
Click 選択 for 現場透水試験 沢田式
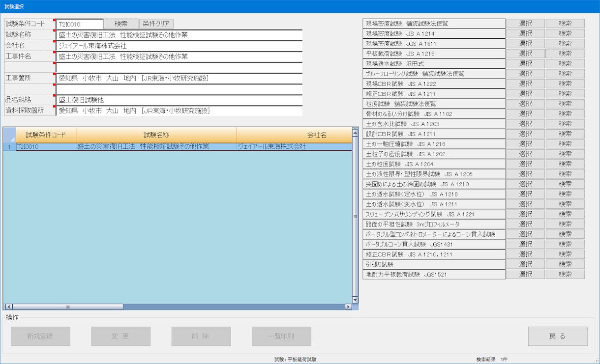(525, 64)
